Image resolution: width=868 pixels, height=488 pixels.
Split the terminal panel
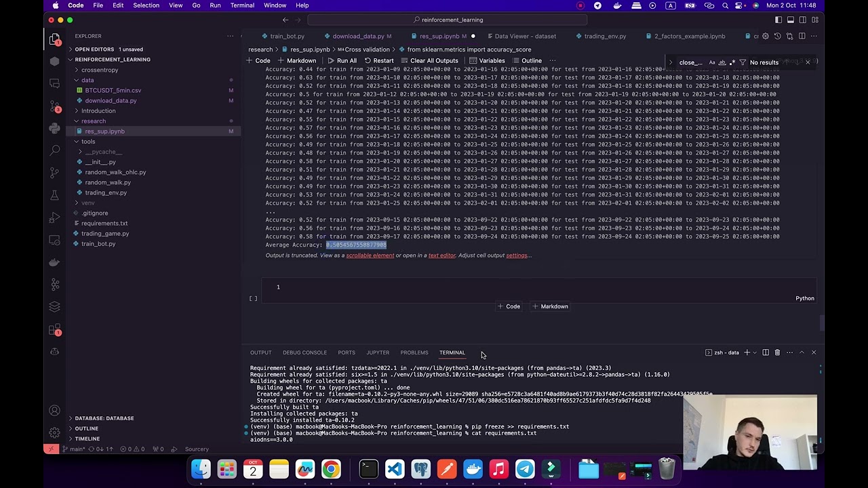[x=766, y=352]
